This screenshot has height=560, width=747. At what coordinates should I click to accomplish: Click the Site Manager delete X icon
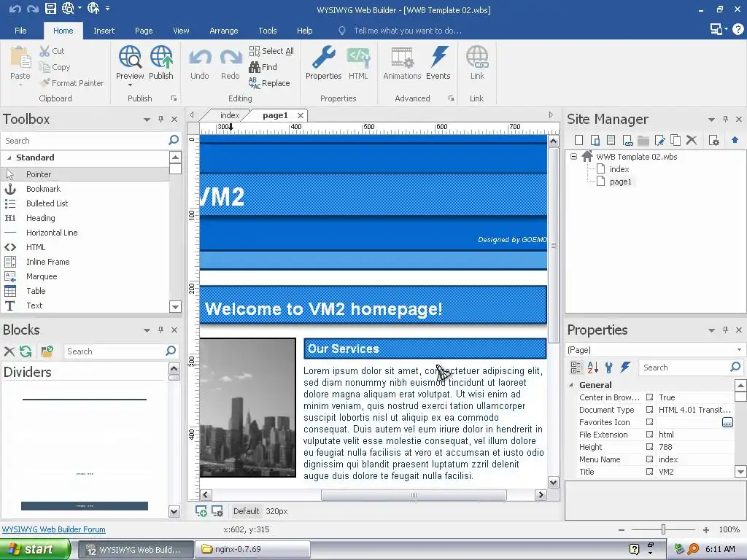pos(692,140)
